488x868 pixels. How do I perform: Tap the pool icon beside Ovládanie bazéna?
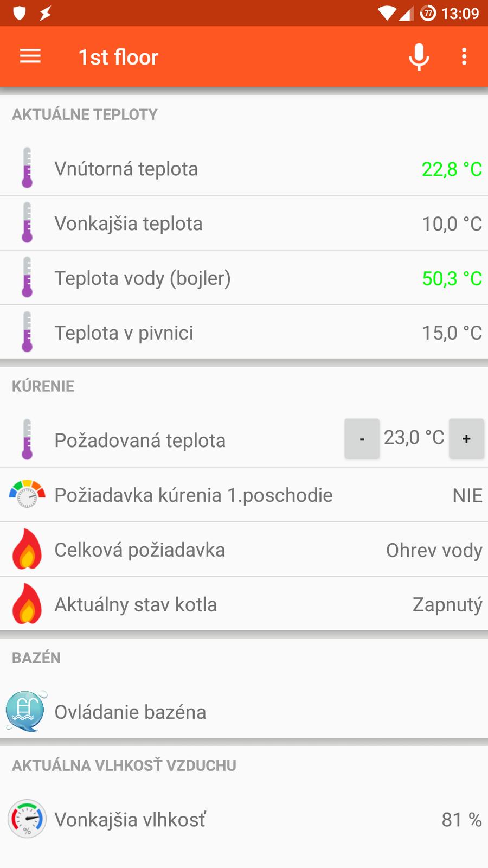[26, 711]
